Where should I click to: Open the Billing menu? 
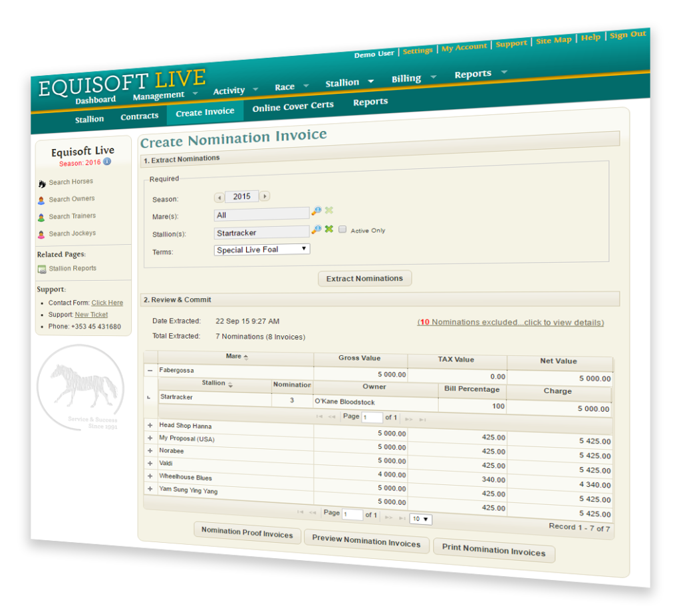click(x=406, y=78)
